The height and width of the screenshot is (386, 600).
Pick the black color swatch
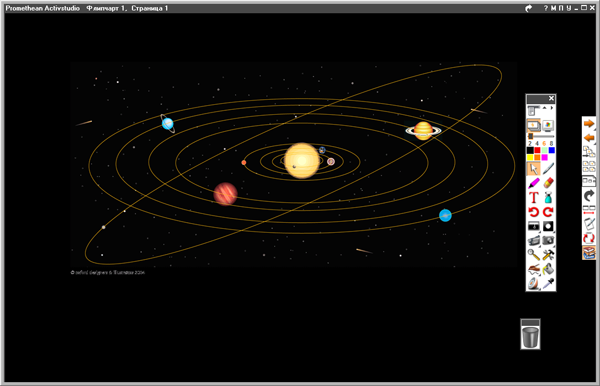point(530,150)
